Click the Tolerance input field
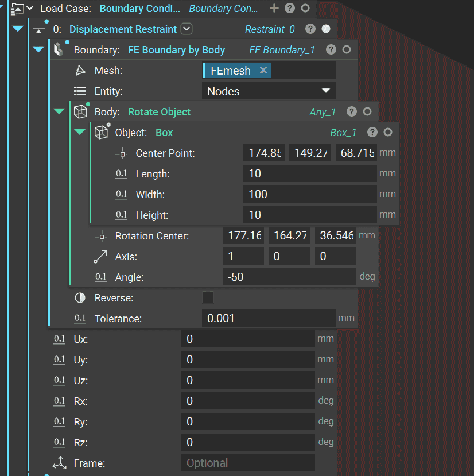474x476 pixels. pyautogui.click(x=268, y=318)
